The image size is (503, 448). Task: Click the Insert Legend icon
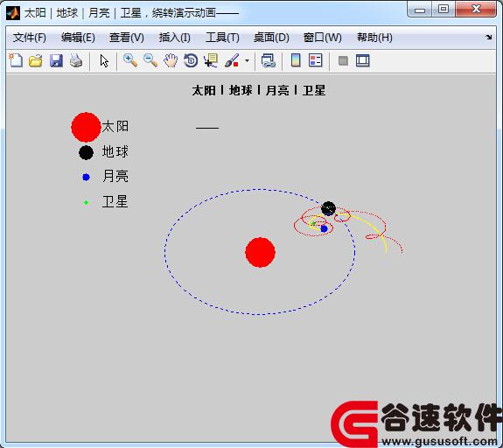[x=315, y=60]
